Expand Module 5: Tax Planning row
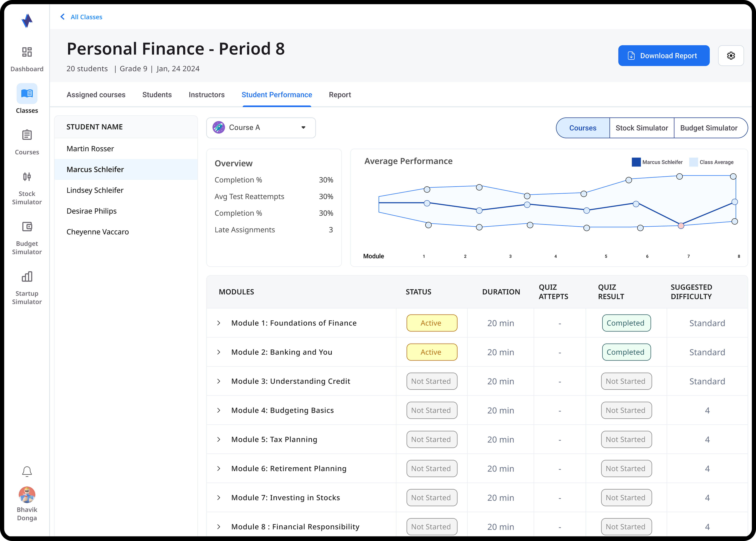The image size is (756, 541). (x=219, y=439)
